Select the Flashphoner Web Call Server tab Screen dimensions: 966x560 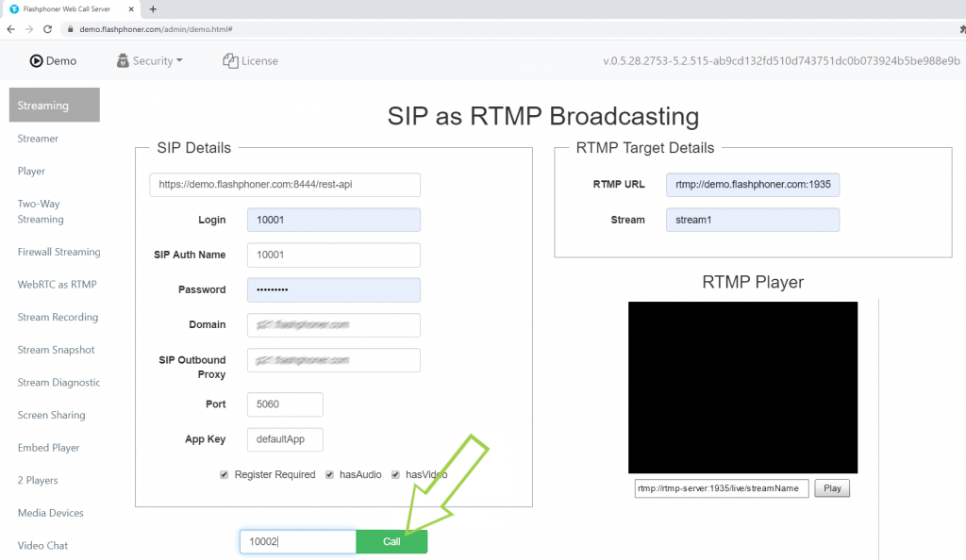tap(72, 9)
